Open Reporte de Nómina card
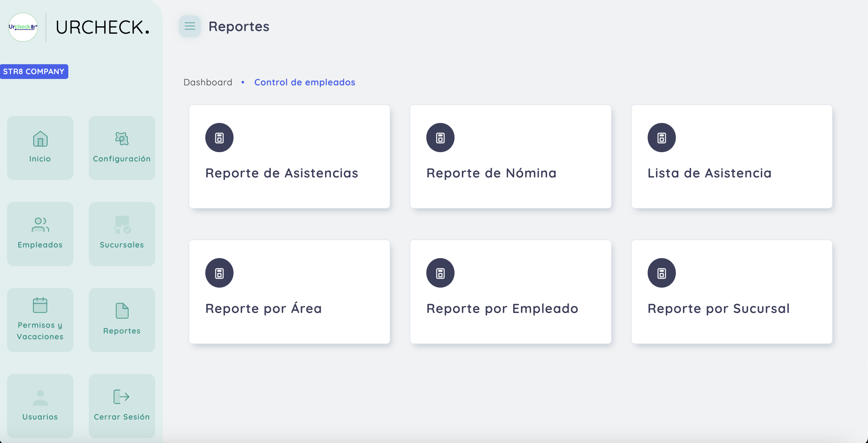The height and width of the screenshot is (443, 868). tap(510, 156)
